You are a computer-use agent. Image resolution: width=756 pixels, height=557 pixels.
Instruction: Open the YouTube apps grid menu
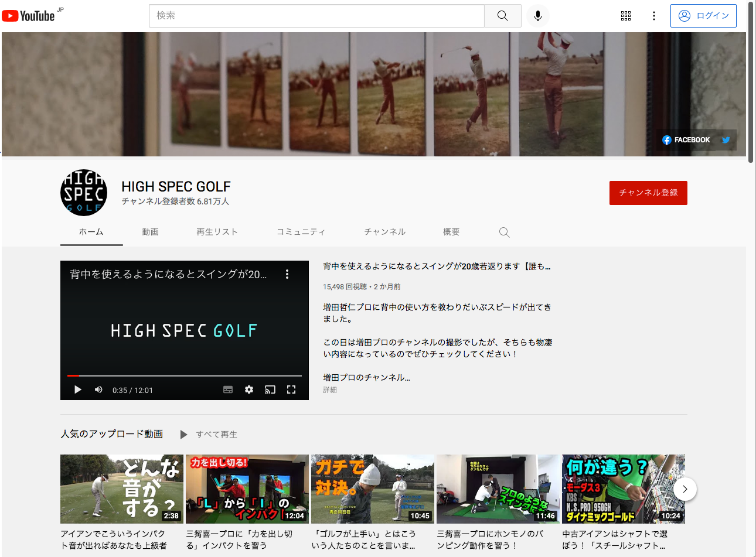[626, 16]
